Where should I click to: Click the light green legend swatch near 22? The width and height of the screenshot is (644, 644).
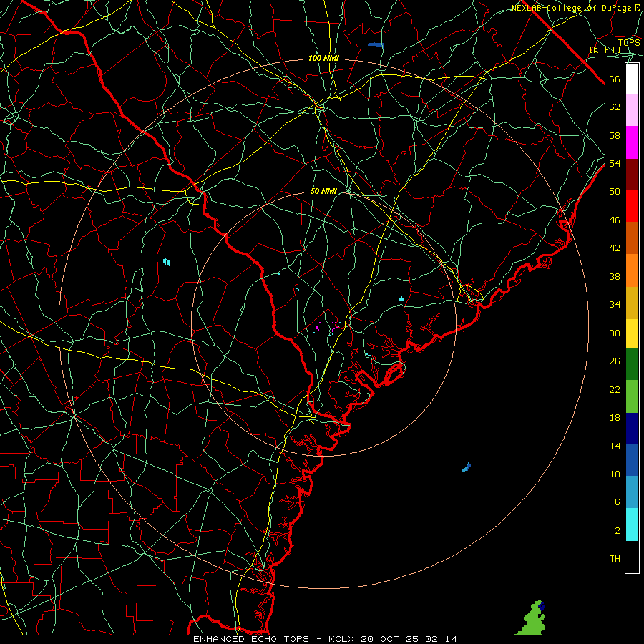pyautogui.click(x=632, y=396)
